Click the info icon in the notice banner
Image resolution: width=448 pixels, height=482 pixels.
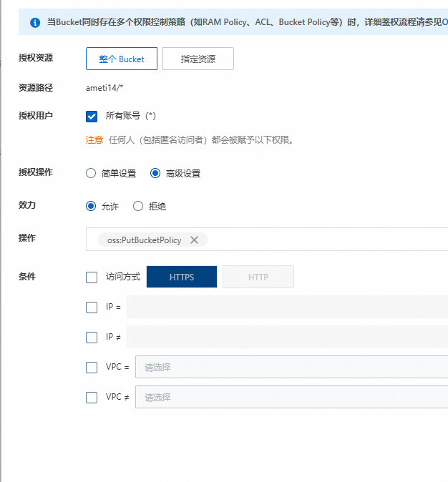pyautogui.click(x=35, y=23)
